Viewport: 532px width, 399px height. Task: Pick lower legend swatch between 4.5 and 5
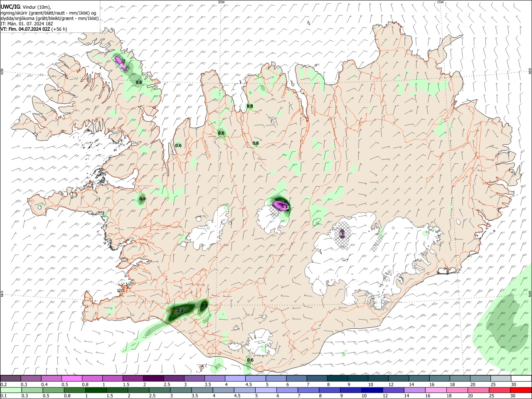(244, 390)
